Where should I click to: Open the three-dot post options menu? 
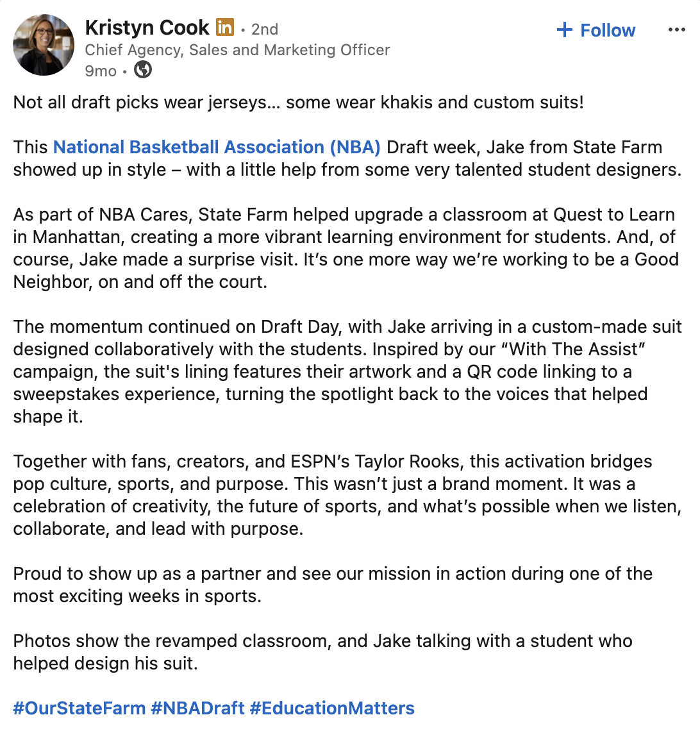click(x=677, y=29)
